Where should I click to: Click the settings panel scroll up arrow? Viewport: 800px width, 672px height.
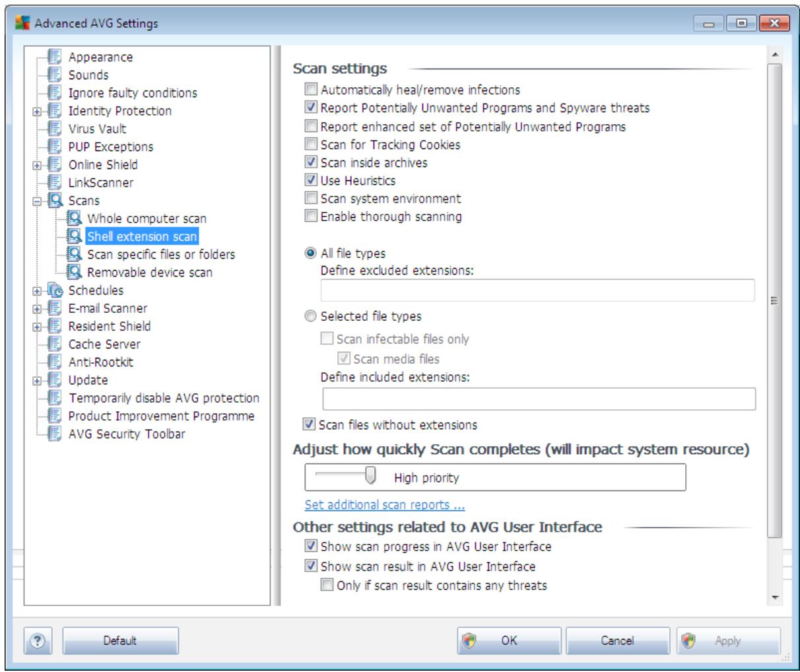775,53
